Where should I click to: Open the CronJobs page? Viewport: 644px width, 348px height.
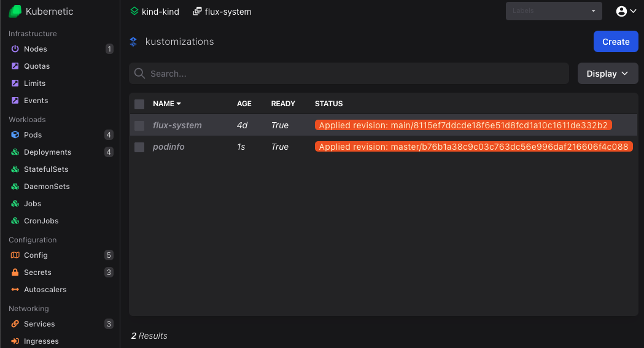[x=41, y=221]
